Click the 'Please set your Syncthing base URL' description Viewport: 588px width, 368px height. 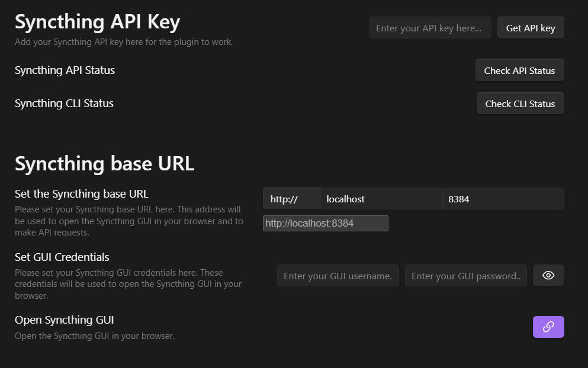click(x=129, y=221)
